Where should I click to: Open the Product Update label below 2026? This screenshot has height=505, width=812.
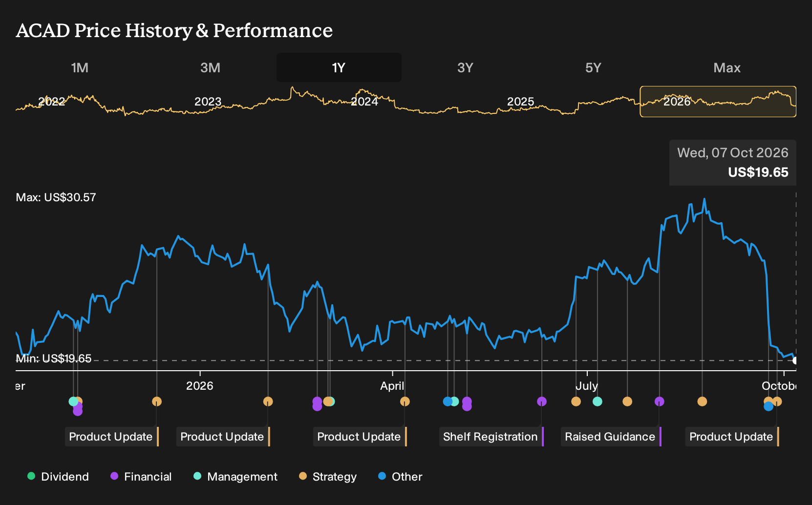[223, 437]
